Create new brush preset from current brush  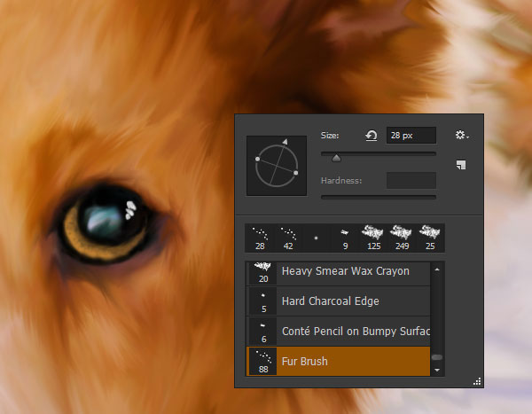[x=461, y=165]
